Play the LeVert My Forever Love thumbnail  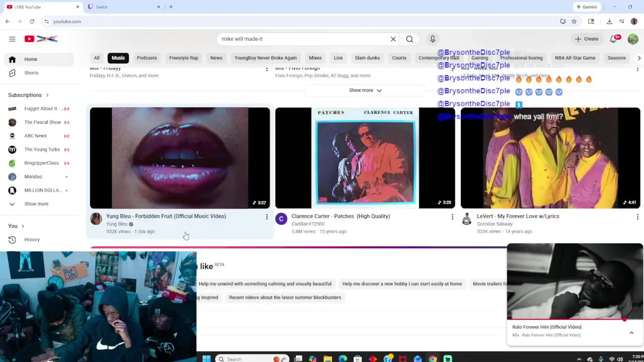click(x=550, y=158)
